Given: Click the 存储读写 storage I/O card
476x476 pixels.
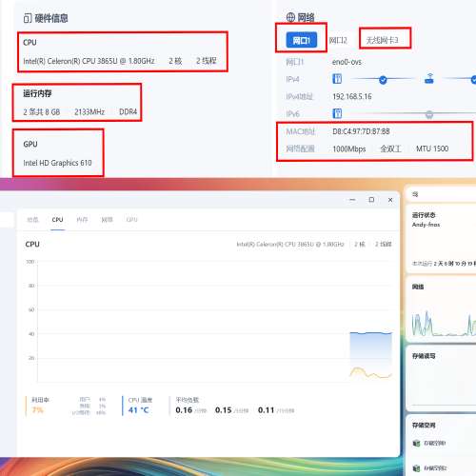Looking at the screenshot, I should click(441, 379).
